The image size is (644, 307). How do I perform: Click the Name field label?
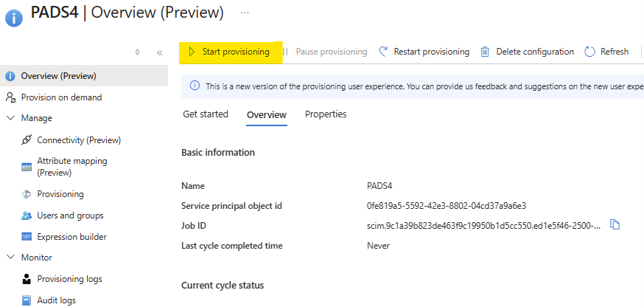pyautogui.click(x=193, y=186)
